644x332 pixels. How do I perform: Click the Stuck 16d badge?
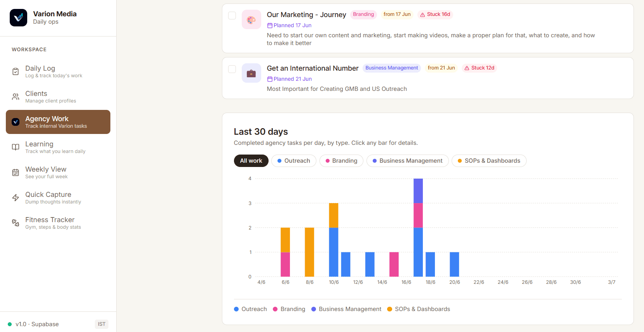click(435, 14)
